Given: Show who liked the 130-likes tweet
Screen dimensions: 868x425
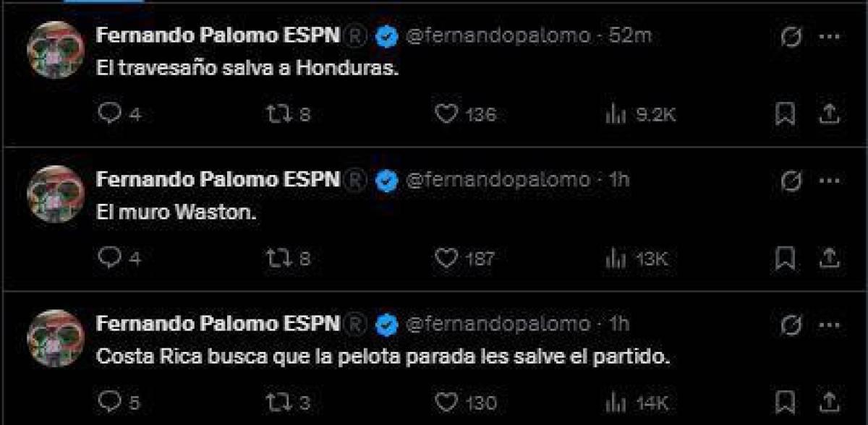Looking at the screenshot, I should (448, 403).
